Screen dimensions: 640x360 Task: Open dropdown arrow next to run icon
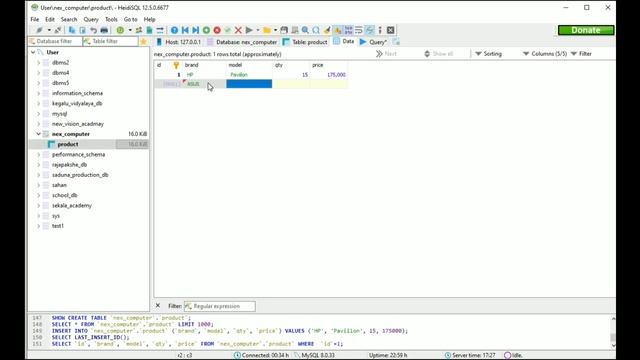[x=258, y=30]
